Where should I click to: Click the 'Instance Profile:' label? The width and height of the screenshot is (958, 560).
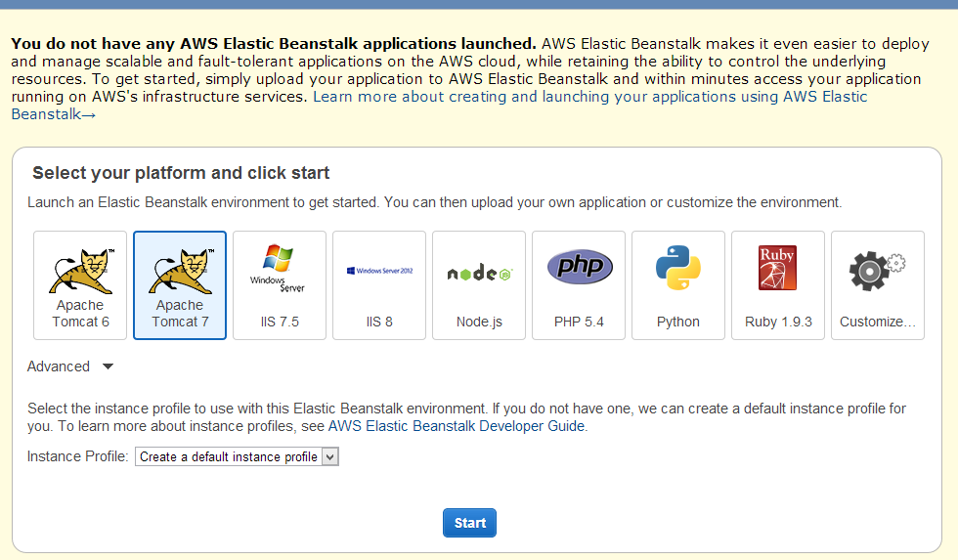(77, 456)
